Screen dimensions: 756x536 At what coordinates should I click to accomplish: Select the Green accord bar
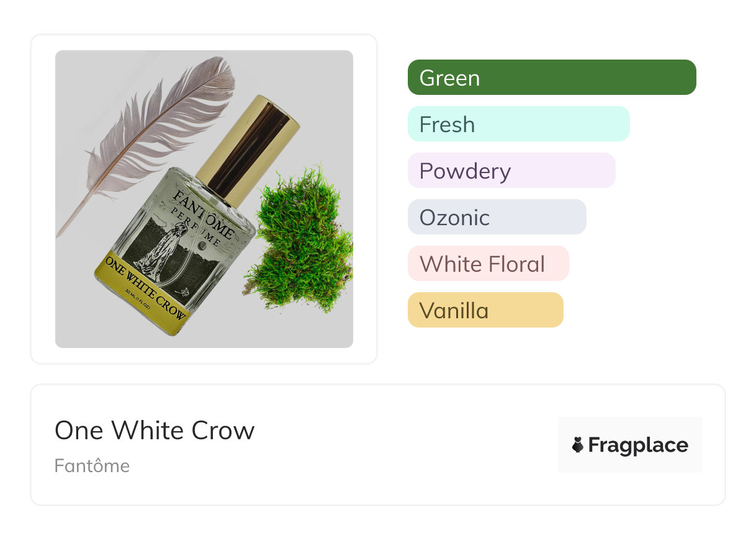[x=551, y=78]
